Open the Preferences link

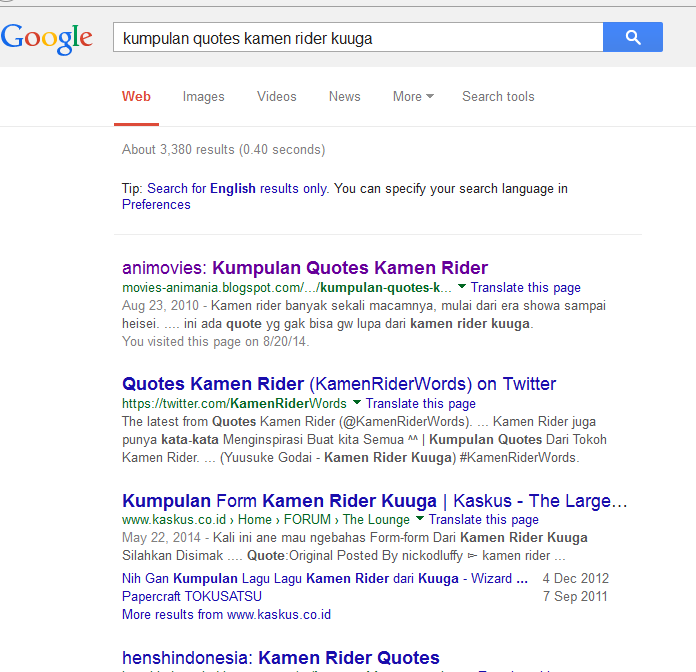[156, 205]
